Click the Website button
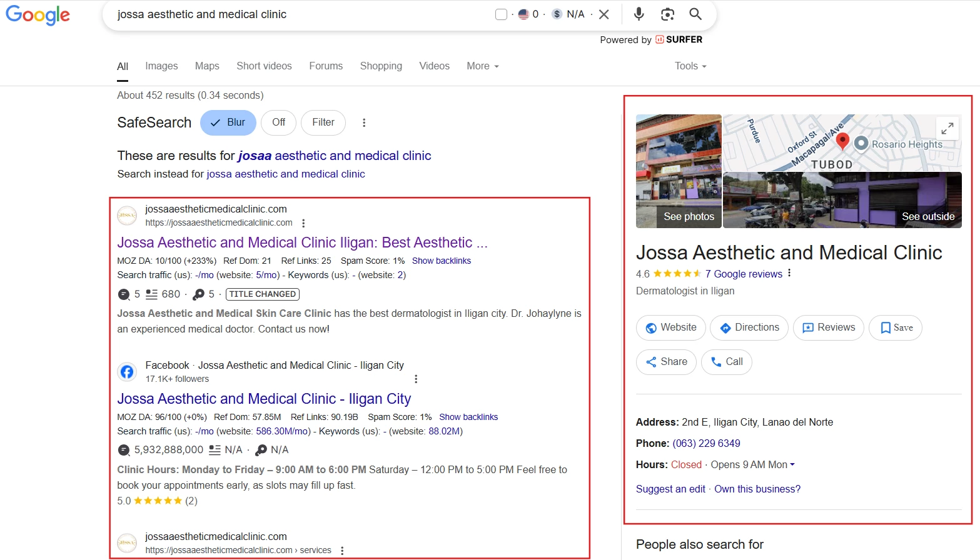This screenshot has width=980, height=560. 671,327
